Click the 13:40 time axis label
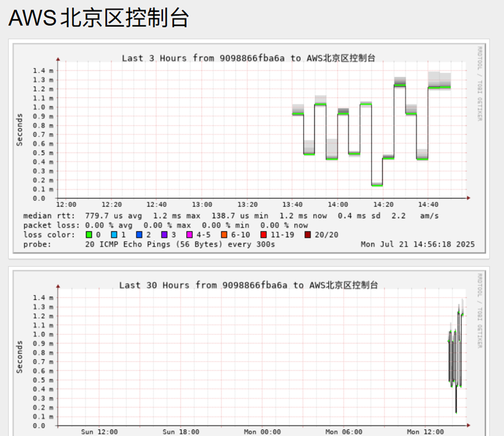The width and height of the screenshot is (504, 436). [x=293, y=205]
